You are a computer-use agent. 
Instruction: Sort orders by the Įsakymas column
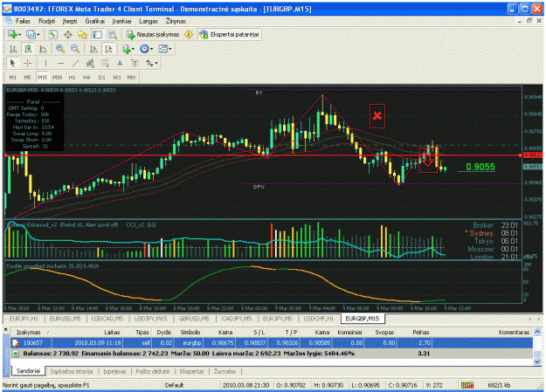click(x=29, y=332)
